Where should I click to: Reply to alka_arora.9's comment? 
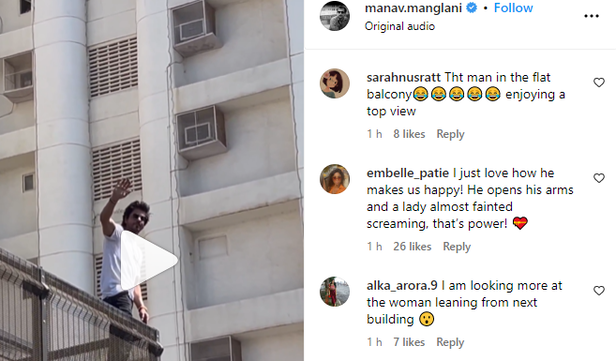coord(450,342)
